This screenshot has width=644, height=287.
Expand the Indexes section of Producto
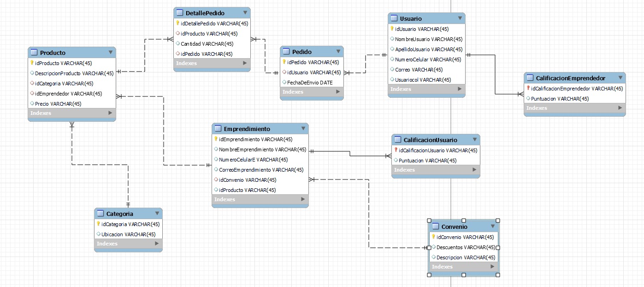click(x=110, y=113)
